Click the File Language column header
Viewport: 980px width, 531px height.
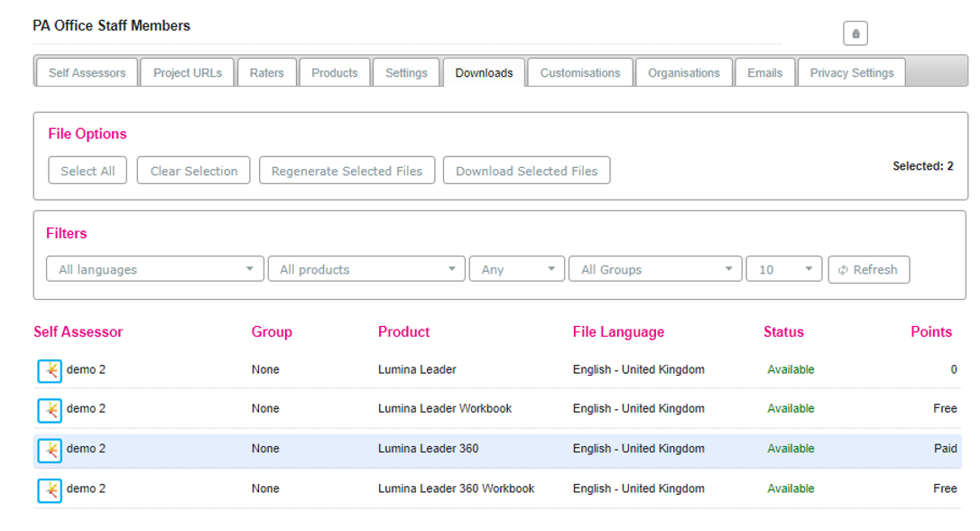(619, 331)
